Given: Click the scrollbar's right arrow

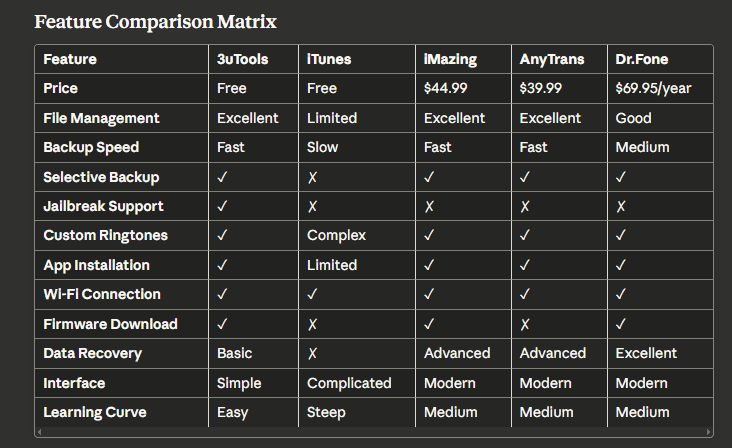Looking at the screenshot, I should click(x=708, y=432).
